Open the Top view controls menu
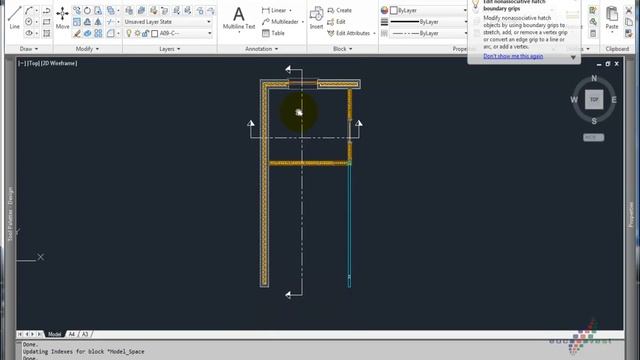The image size is (640, 360). [x=34, y=63]
